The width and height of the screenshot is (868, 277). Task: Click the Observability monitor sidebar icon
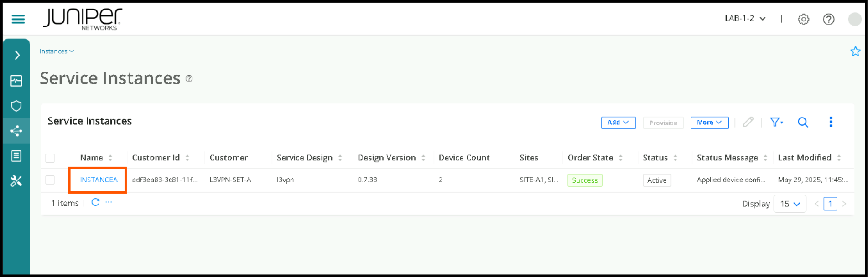click(x=16, y=81)
